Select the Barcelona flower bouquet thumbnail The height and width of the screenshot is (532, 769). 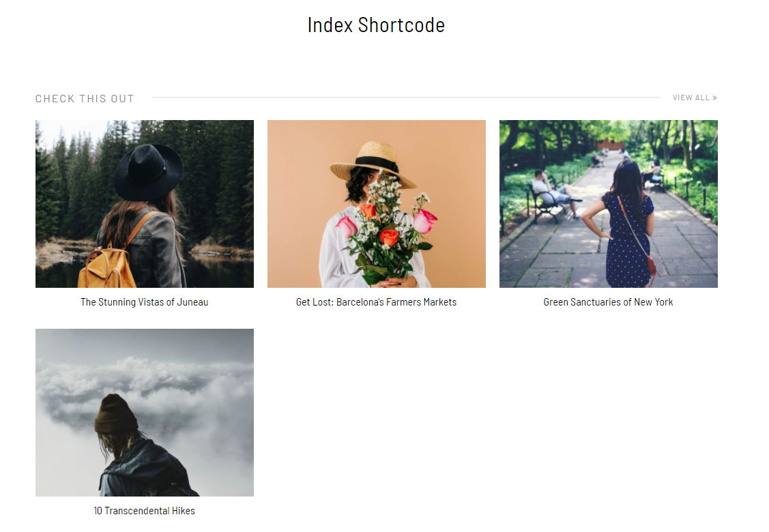[377, 204]
